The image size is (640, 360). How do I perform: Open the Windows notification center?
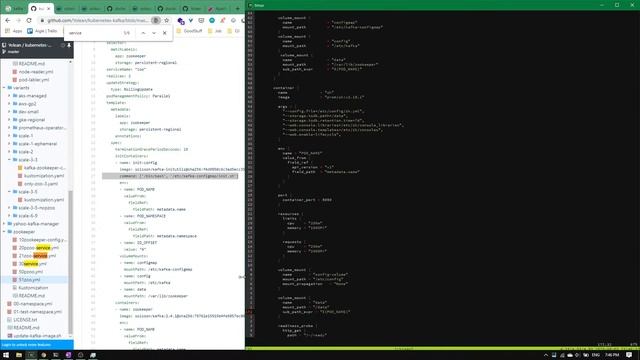[x=629, y=355]
